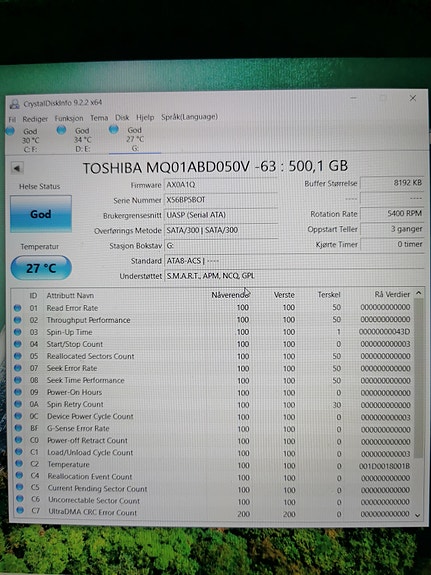
Task: Select the "Power-On Hours" attribute name
Action: (x=75, y=392)
